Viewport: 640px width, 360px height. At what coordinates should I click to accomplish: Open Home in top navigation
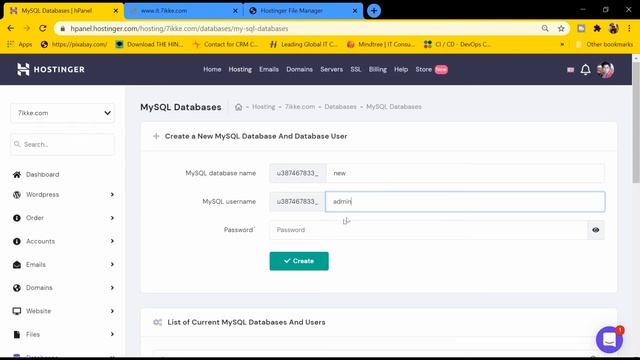click(x=212, y=69)
